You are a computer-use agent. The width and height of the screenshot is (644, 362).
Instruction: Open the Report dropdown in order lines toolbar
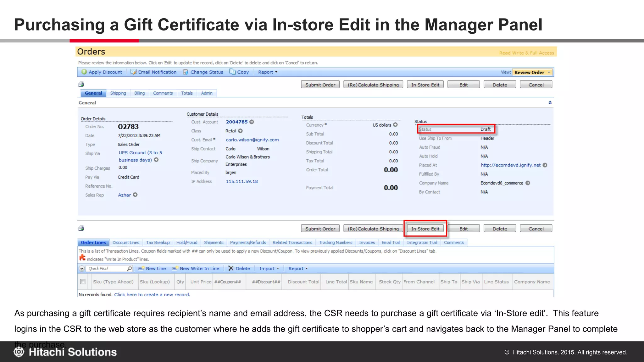pos(298,268)
